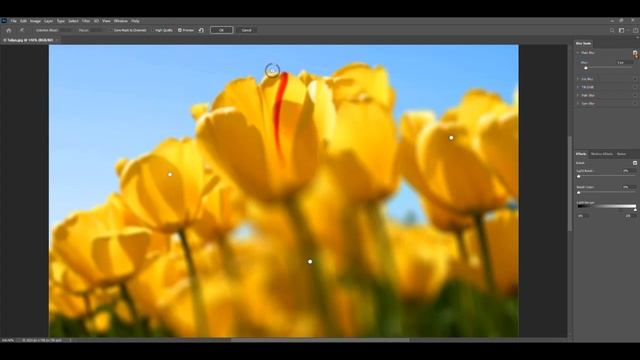640x360 pixels.
Task: Select the Tulips.jpg document tab
Action: 29,40
